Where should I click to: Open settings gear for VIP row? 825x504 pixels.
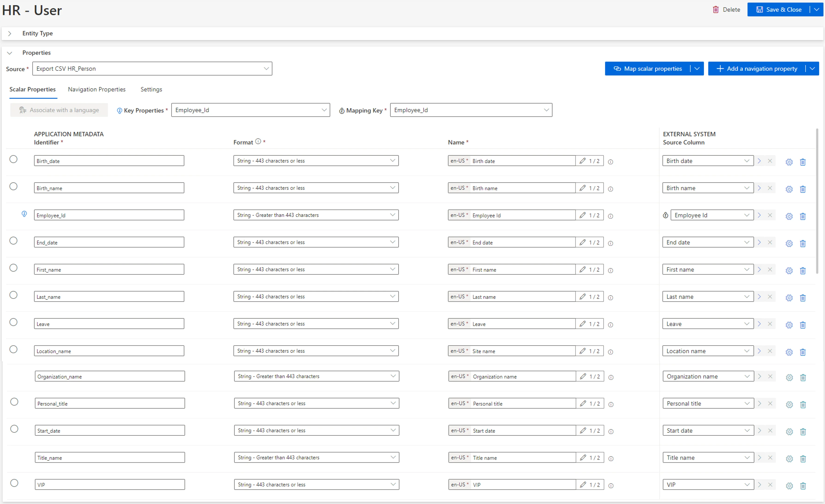789,486
